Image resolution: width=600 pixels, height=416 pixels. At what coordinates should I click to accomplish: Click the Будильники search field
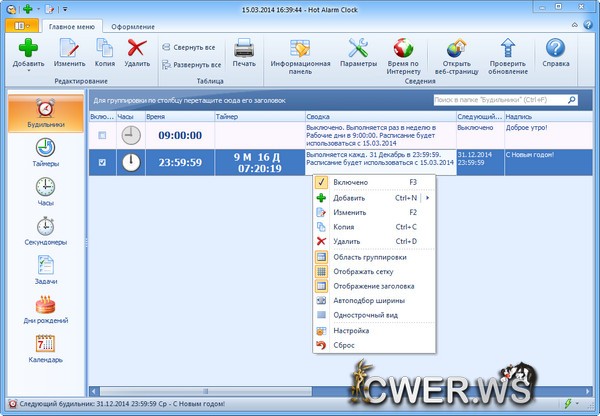point(498,100)
